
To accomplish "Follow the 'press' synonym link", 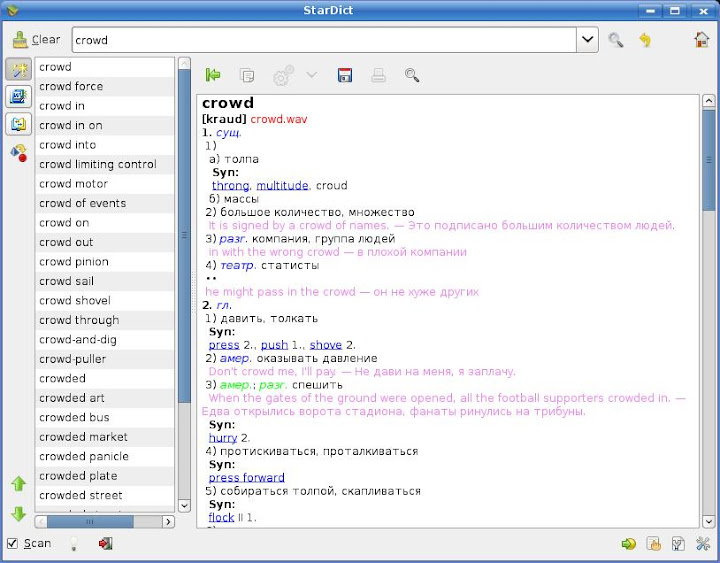I will 224,345.
